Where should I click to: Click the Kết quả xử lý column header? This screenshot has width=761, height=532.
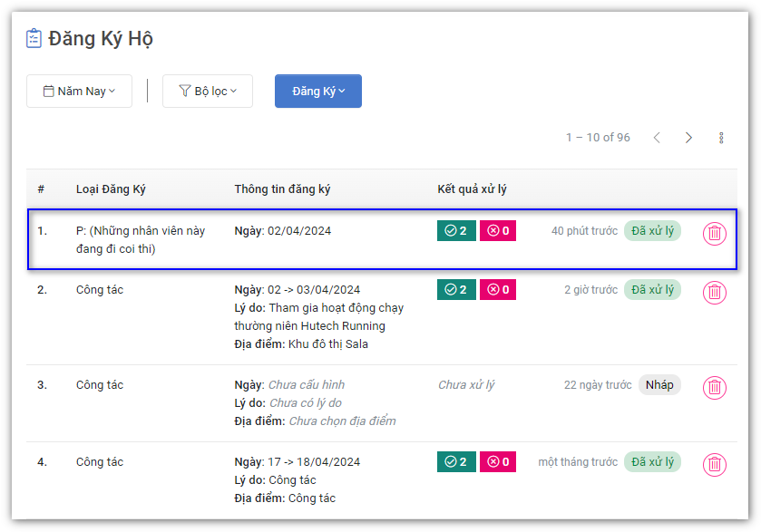[x=472, y=189]
